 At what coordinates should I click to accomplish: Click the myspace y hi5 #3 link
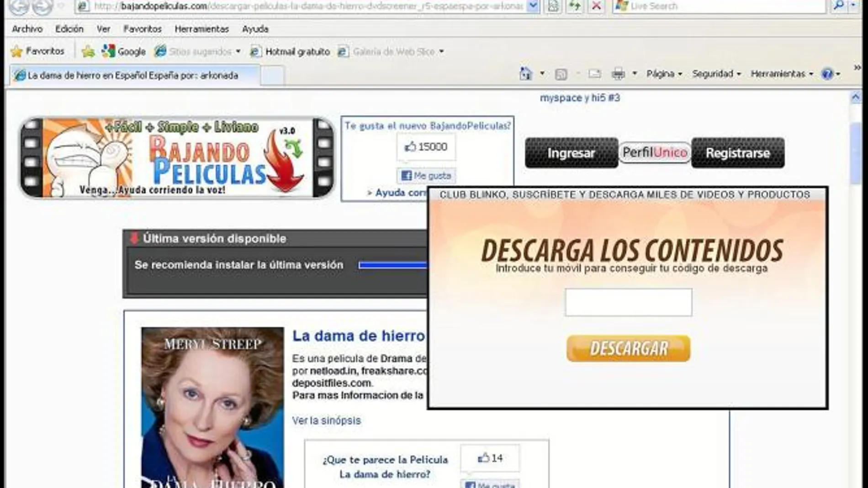tap(580, 98)
